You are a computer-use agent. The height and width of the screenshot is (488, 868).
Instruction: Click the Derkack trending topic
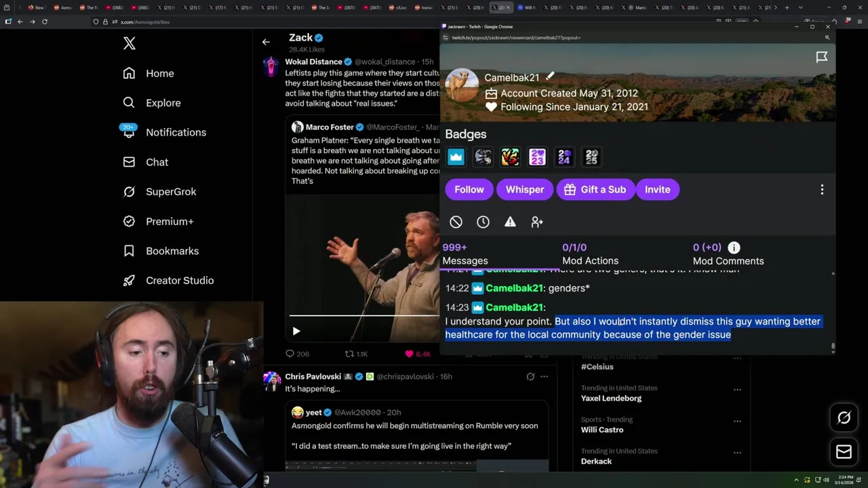click(x=596, y=462)
